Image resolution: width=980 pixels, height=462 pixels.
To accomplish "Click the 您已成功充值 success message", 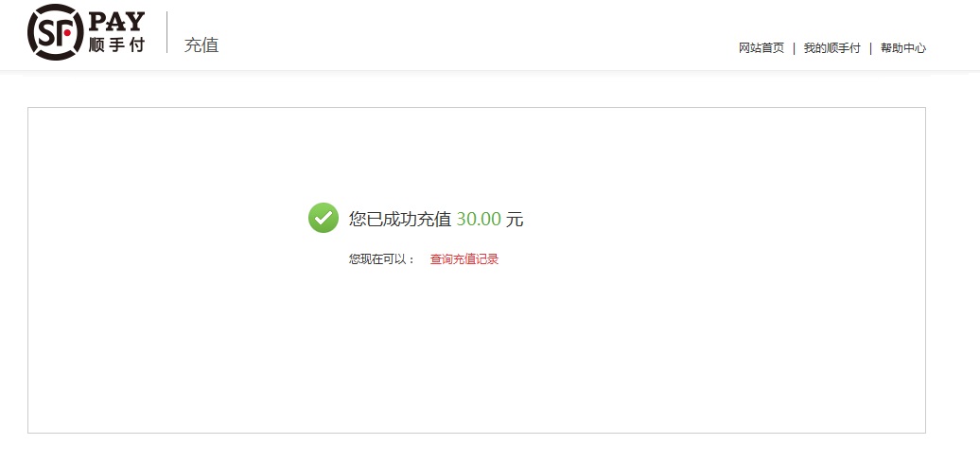I will pos(400,219).
